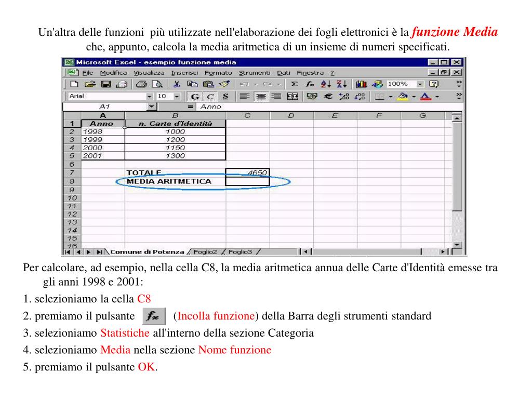Viewport: 532px width, 399px height.
Task: Click the red Font Color swatch
Action: pos(425,97)
